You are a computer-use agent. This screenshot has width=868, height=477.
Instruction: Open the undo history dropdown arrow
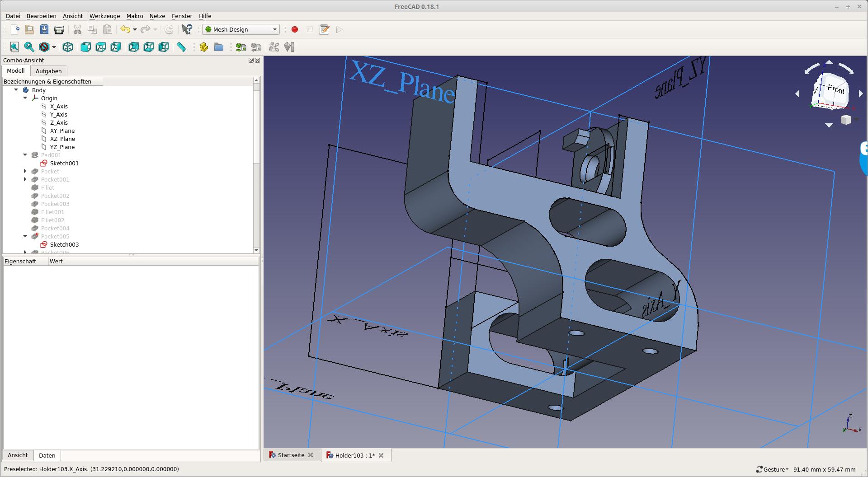[x=135, y=30]
